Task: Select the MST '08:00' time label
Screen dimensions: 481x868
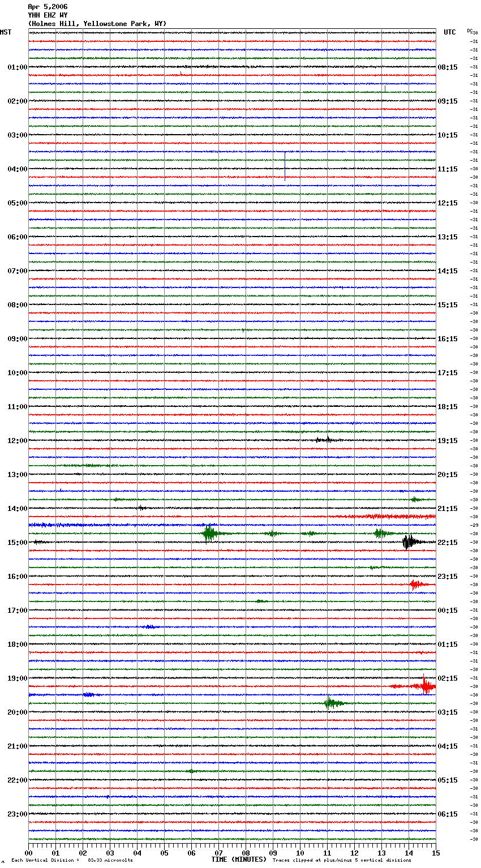Action: [x=18, y=305]
